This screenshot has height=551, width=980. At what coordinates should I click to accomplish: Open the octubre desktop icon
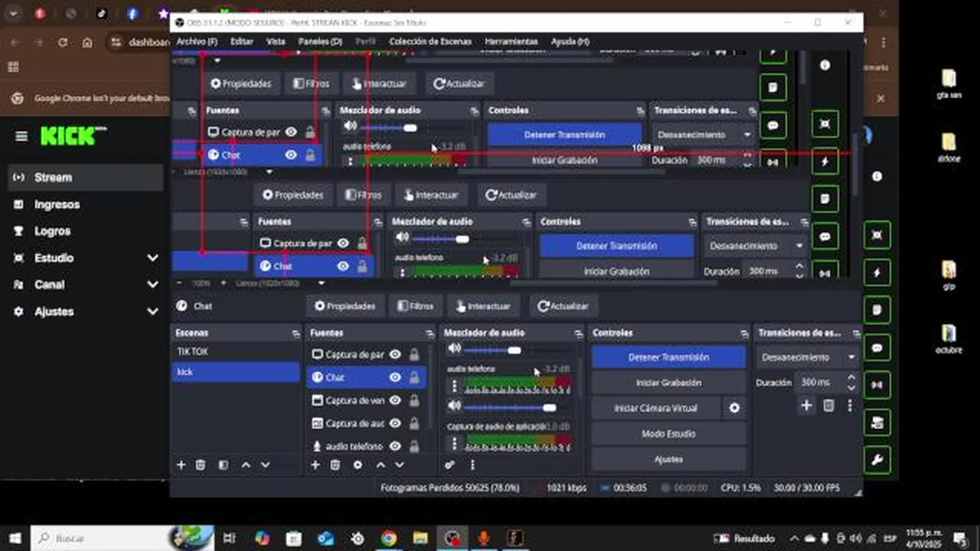[949, 337]
